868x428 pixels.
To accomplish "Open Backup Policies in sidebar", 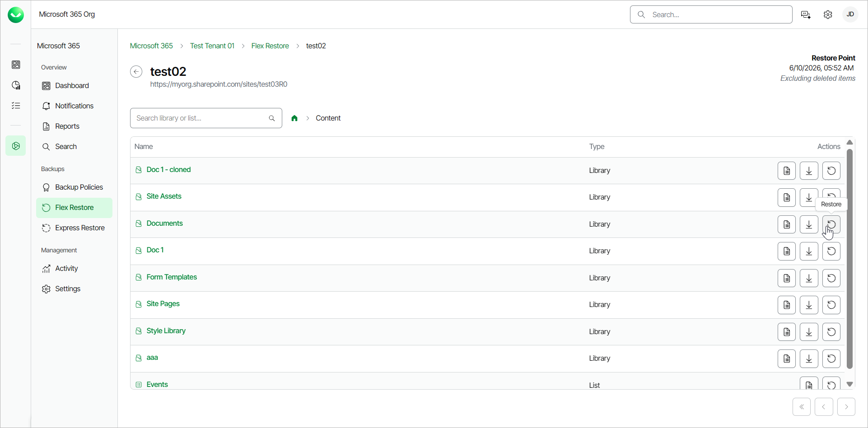I will coord(74,187).
